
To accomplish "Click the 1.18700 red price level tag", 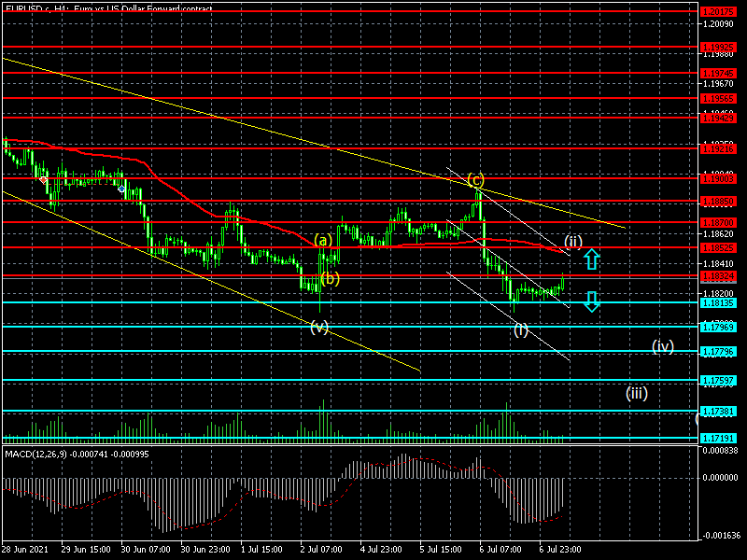I will click(717, 222).
